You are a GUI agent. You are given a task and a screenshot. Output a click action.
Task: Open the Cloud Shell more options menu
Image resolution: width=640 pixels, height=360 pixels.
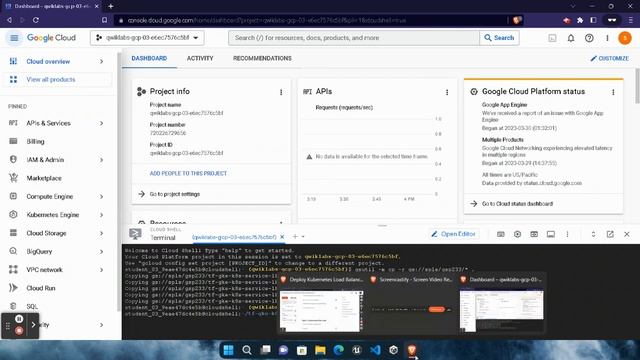tap(567, 234)
